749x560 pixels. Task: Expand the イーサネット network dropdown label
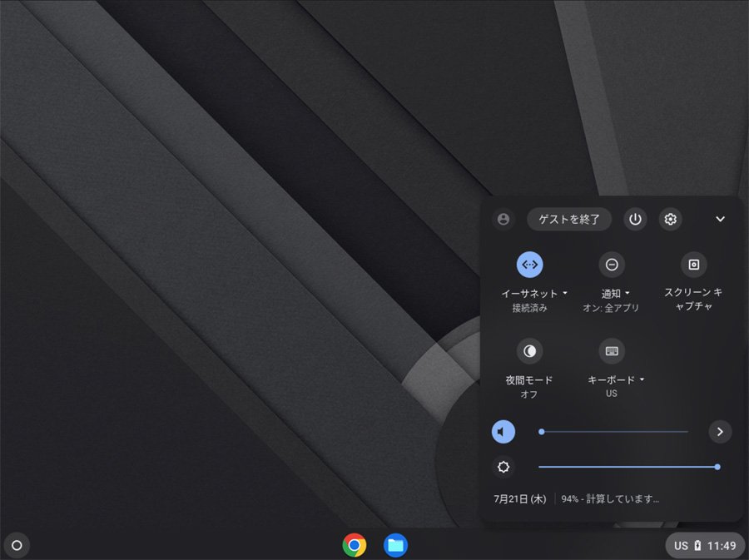click(533, 294)
